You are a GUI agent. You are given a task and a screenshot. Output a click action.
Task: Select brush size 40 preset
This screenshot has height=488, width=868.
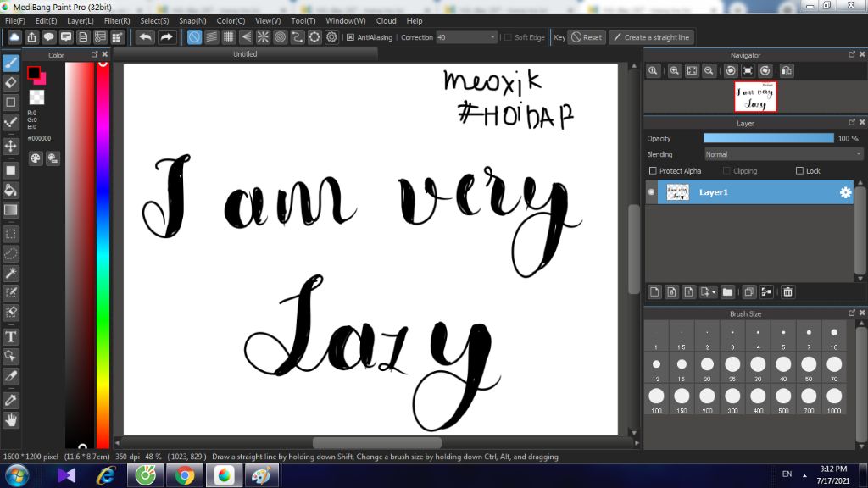[x=783, y=369]
